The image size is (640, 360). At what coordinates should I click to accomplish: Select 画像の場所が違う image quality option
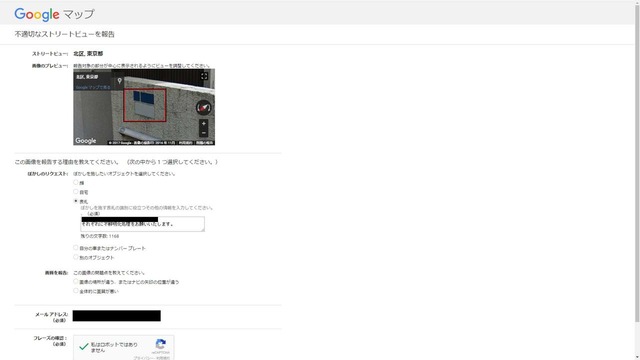pyautogui.click(x=76, y=282)
